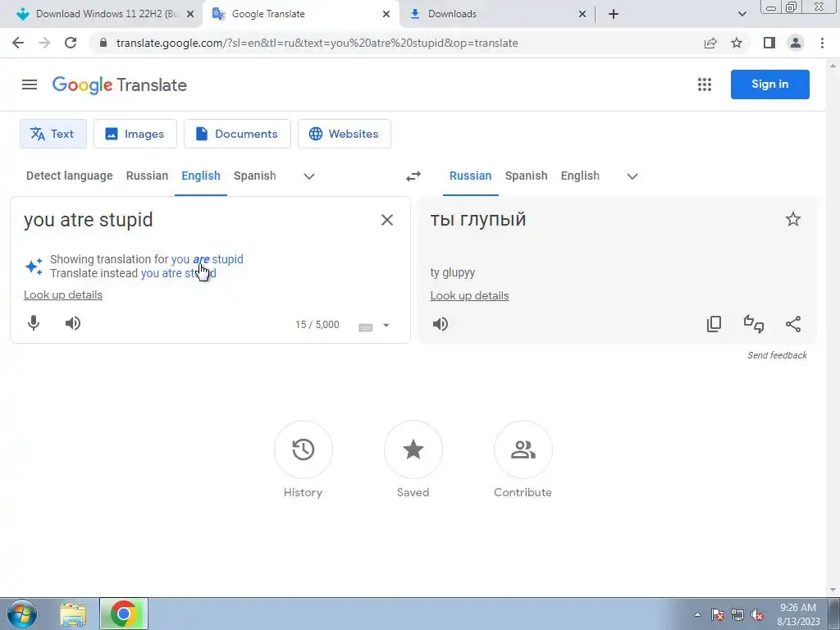Image resolution: width=840 pixels, height=630 pixels.
Task: Click the browser address bar
Action: click(x=396, y=43)
